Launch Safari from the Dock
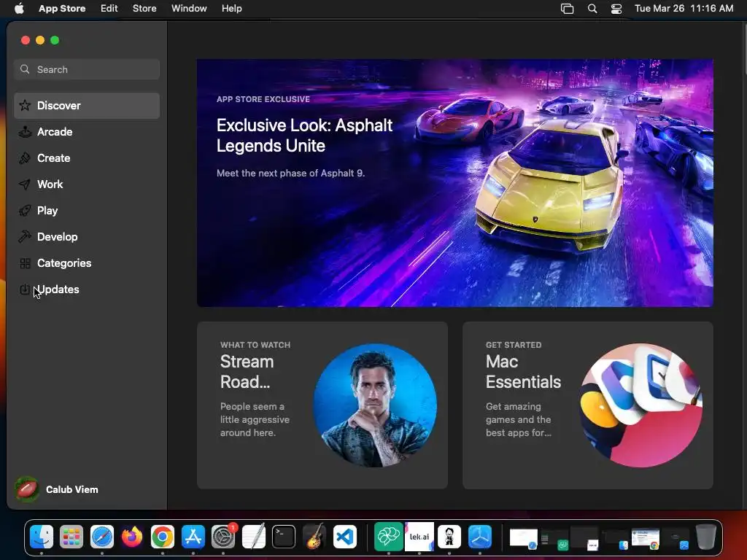 pyautogui.click(x=102, y=537)
